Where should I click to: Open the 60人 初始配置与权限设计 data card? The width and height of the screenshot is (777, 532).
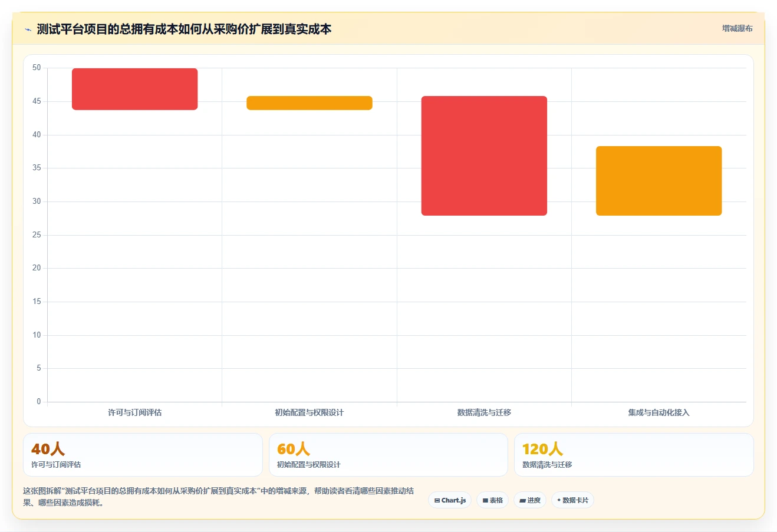point(388,455)
